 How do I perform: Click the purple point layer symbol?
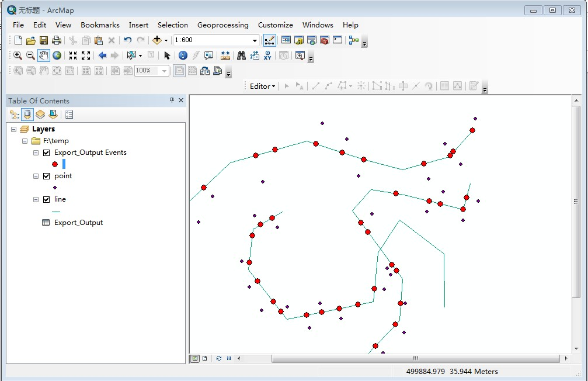point(55,188)
